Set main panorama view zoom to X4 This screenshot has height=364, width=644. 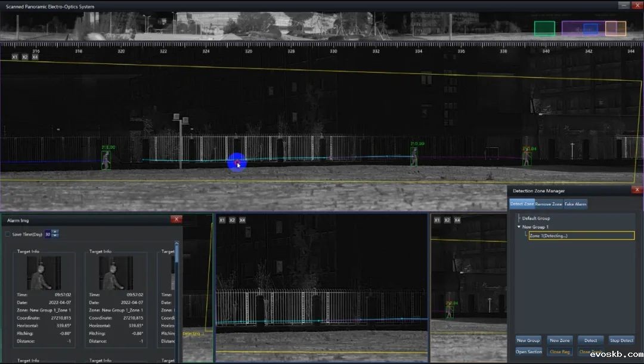coord(35,57)
